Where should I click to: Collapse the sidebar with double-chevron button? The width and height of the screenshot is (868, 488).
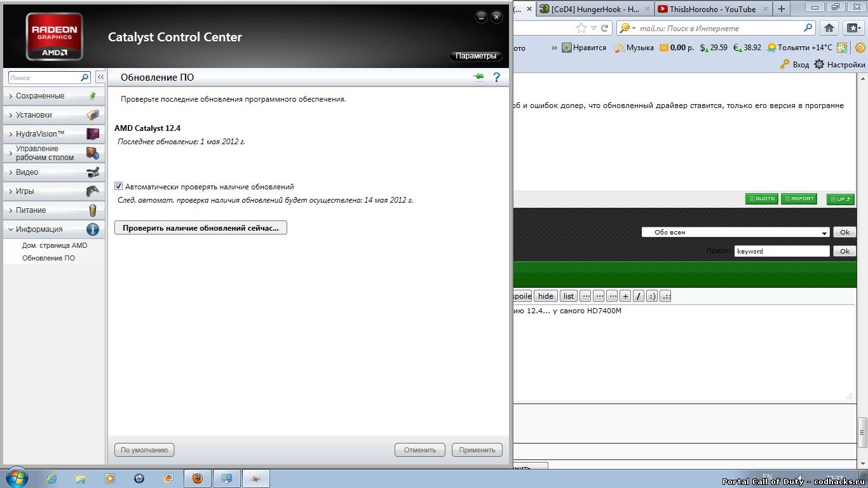[x=100, y=77]
